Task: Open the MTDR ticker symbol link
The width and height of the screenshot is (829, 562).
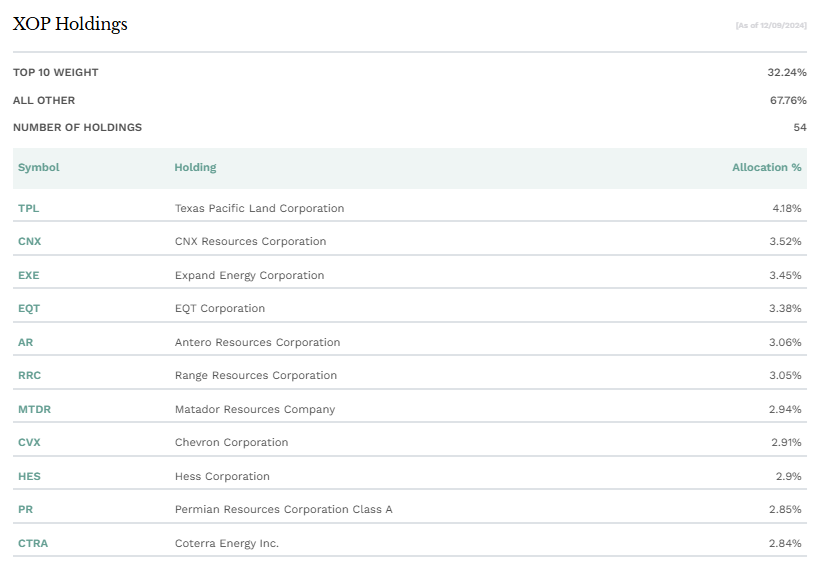Action: coord(34,410)
